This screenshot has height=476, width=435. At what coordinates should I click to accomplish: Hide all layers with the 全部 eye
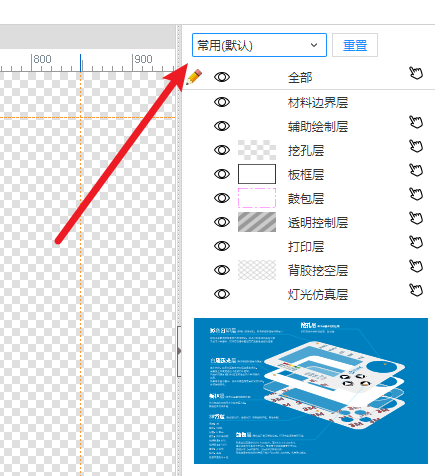tap(222, 77)
